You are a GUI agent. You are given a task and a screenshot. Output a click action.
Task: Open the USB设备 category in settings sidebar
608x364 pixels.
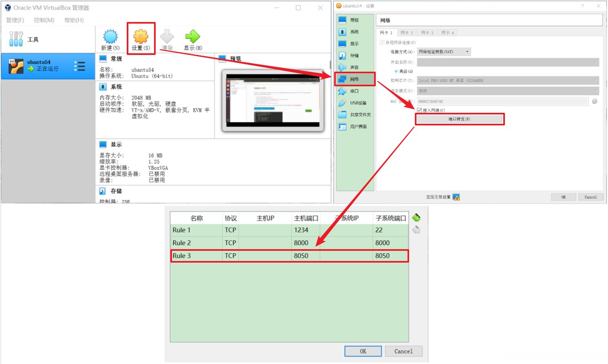(x=355, y=103)
